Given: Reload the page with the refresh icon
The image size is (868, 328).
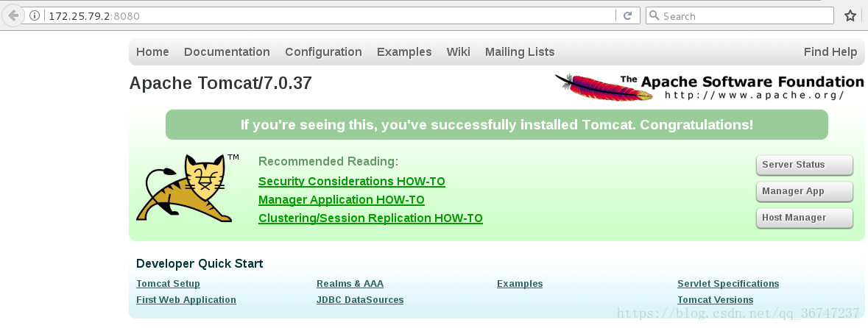Looking at the screenshot, I should click(628, 16).
